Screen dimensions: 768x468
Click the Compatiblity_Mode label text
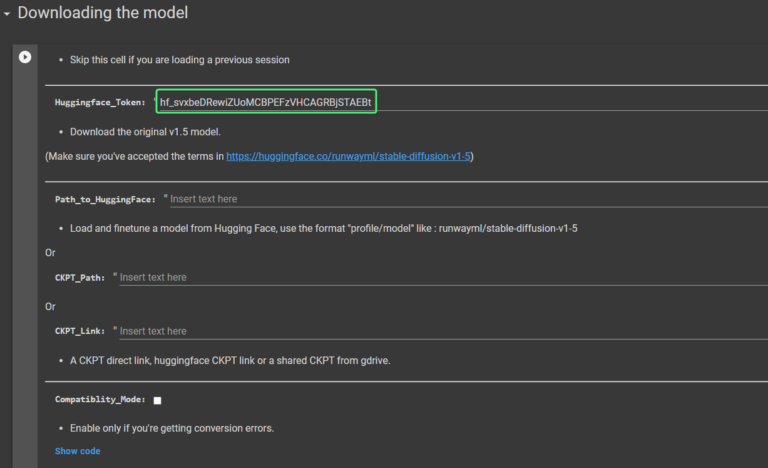(100, 400)
